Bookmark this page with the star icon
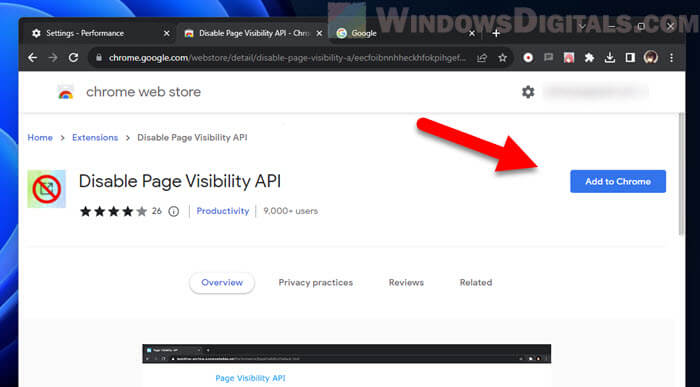This screenshot has width=700, height=387. tap(503, 58)
